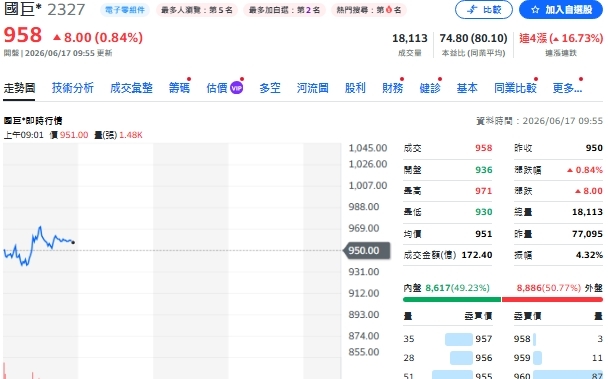Click the 昨量 value 77,095
608x379 pixels.
click(x=587, y=234)
